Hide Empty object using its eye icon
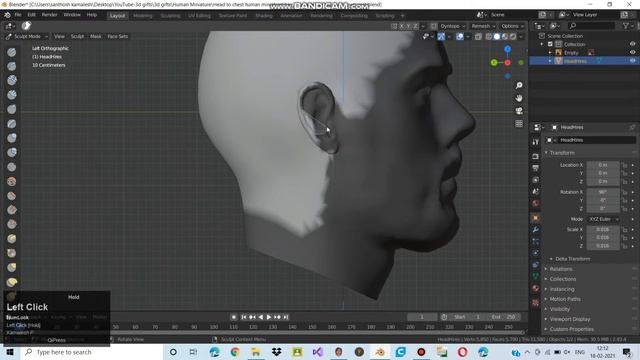This screenshot has height=360, width=640. pyautogui.click(x=632, y=52)
